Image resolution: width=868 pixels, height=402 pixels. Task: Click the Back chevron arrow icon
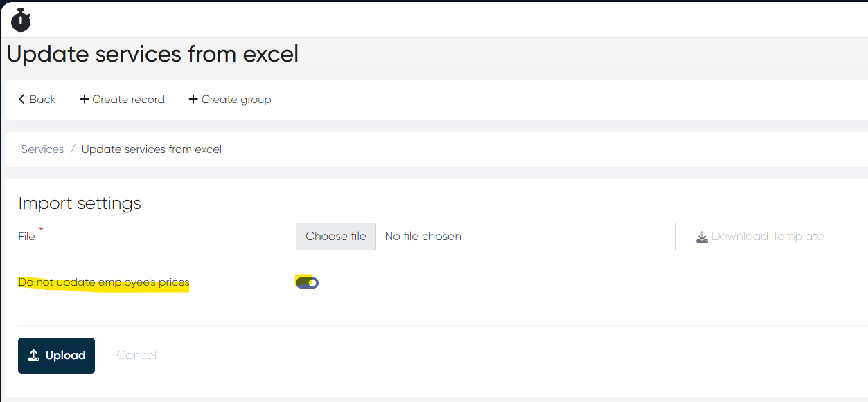(x=21, y=100)
